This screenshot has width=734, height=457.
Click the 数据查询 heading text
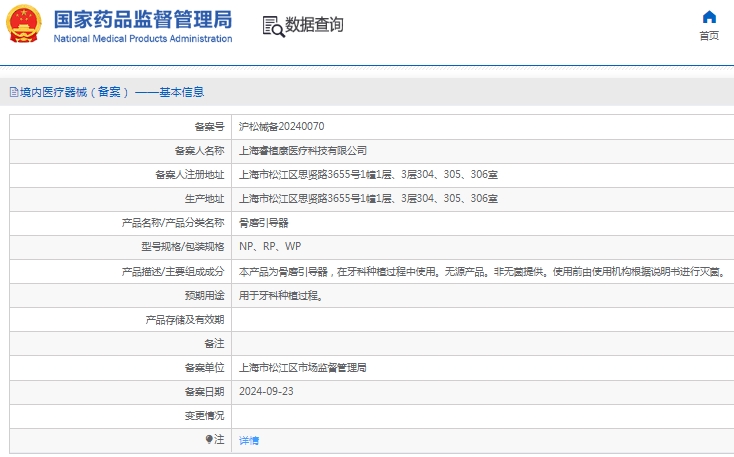[314, 24]
